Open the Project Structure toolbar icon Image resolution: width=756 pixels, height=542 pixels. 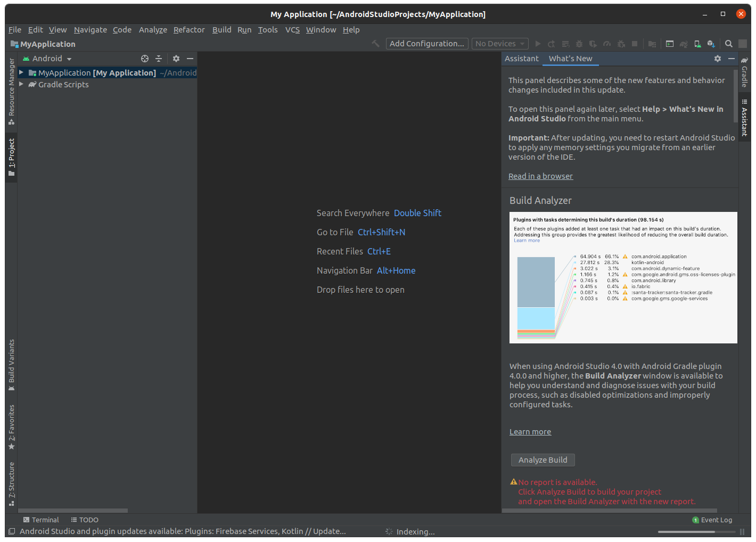(x=652, y=44)
